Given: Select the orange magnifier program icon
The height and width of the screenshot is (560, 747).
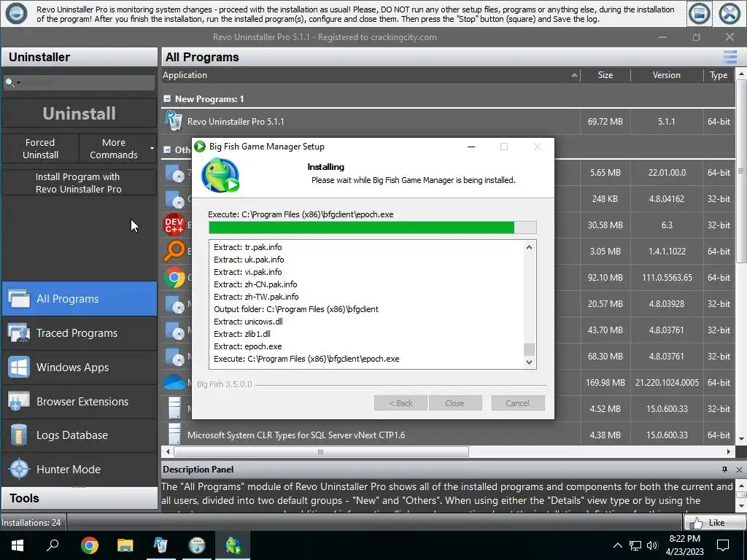Looking at the screenshot, I should 174,251.
